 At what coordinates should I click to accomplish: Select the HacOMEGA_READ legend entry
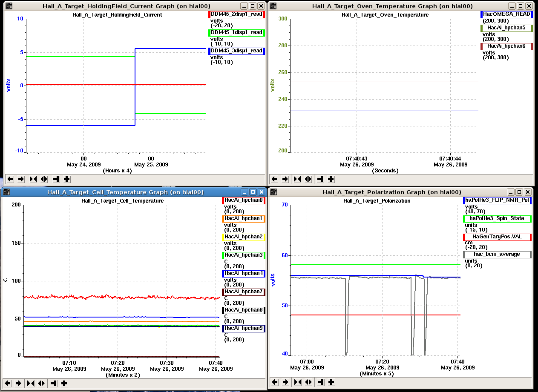(x=506, y=14)
